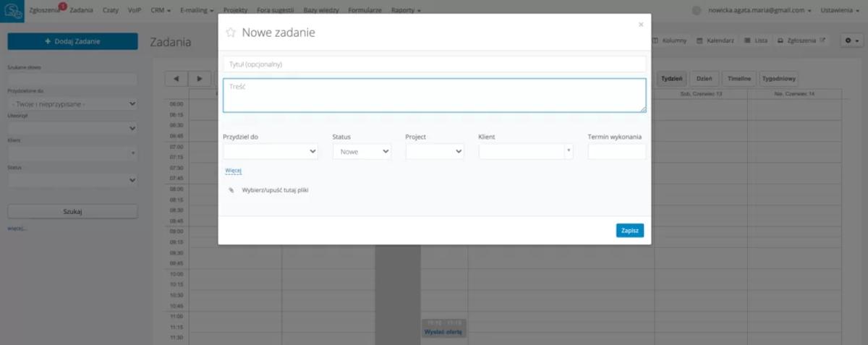Open the Czaty menu item

[111, 11]
